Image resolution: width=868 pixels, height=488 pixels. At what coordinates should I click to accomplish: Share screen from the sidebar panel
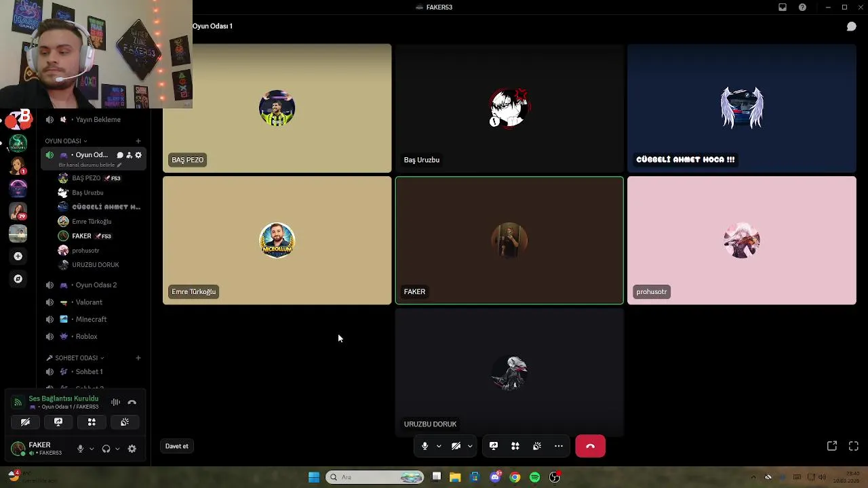[58, 422]
